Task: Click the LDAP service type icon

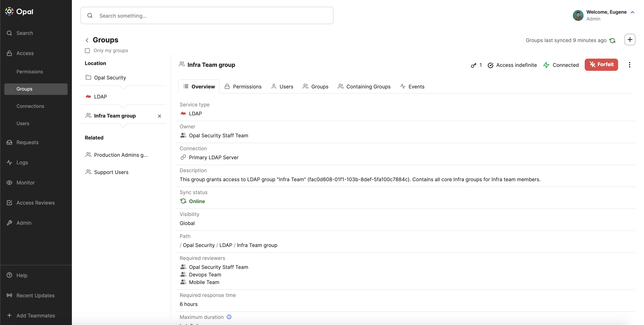Action: tap(183, 113)
